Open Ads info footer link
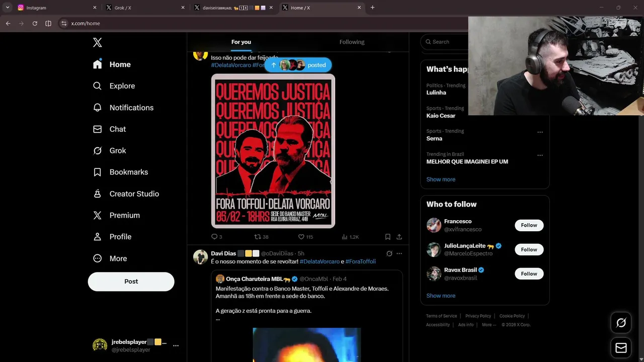 tap(466, 325)
